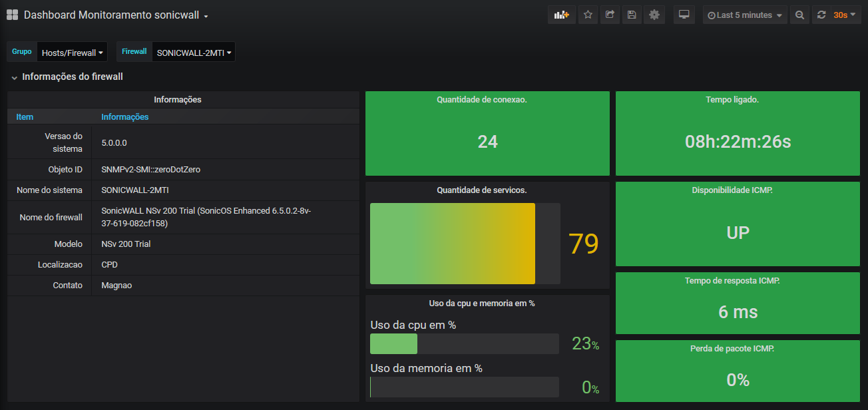This screenshot has width=868, height=410.
Task: Open the Disponibilidade ICMP panel title
Action: pos(732,190)
